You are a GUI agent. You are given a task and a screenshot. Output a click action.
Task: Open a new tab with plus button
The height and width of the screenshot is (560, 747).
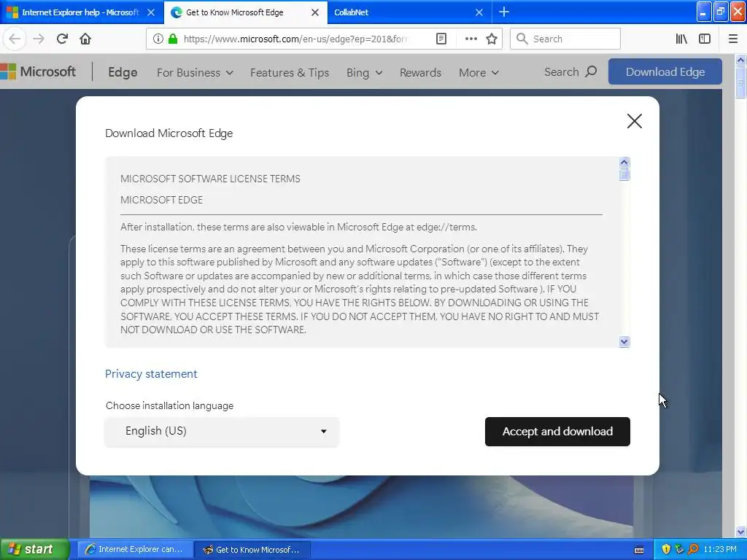[504, 12]
